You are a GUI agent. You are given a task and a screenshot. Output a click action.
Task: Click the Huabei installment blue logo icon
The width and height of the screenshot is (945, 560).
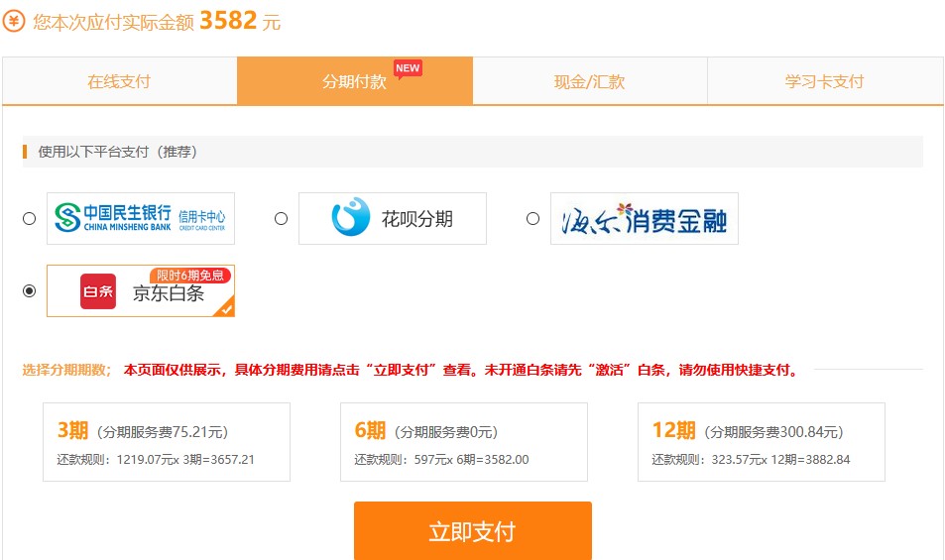(350, 218)
